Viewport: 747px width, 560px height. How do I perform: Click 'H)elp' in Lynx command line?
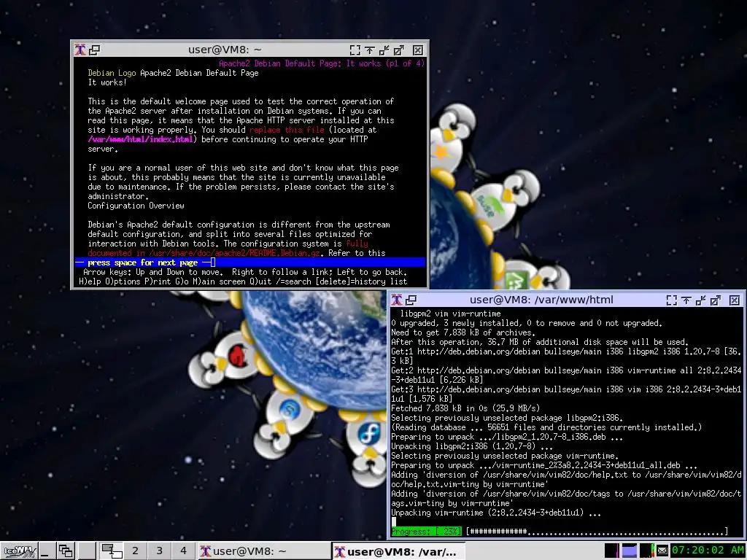(90, 281)
